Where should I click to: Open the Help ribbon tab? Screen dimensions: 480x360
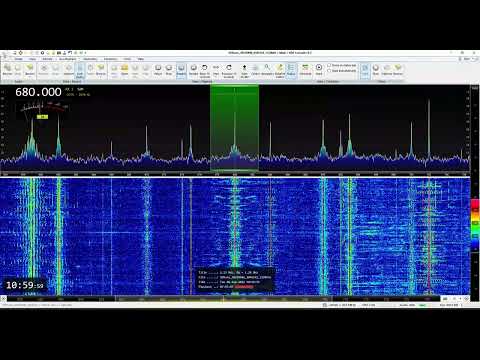(141, 59)
